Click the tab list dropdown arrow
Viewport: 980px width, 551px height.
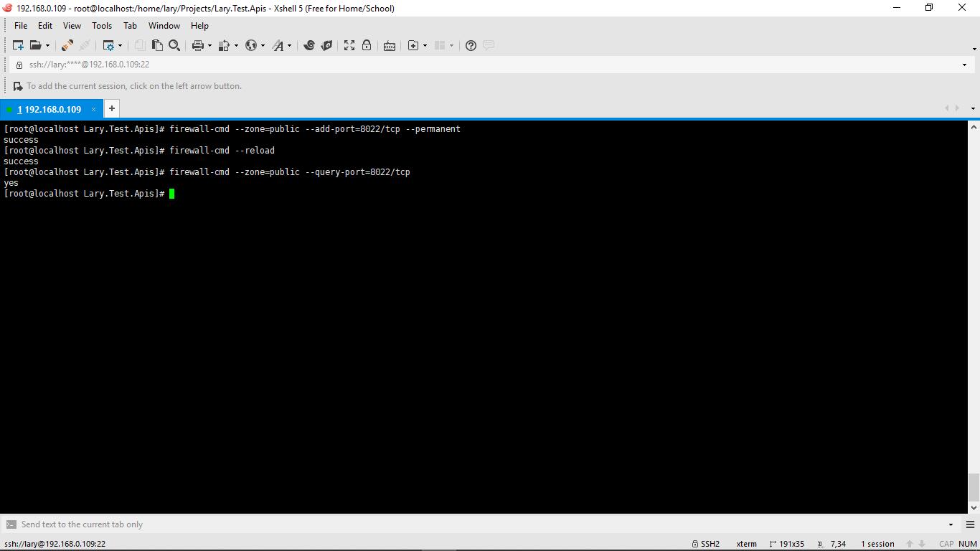click(973, 108)
